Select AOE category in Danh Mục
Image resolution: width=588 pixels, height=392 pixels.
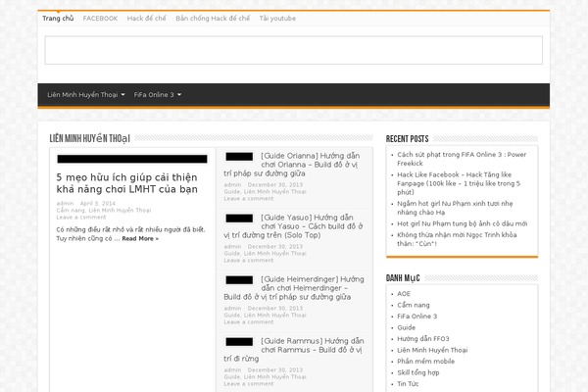coord(404,294)
